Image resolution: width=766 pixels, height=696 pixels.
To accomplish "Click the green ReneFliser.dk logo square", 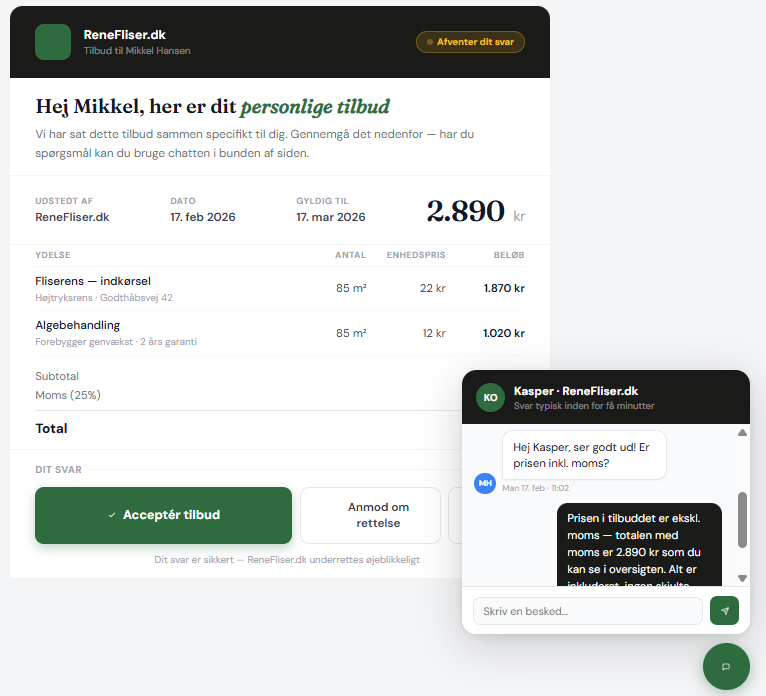I will point(53,42).
